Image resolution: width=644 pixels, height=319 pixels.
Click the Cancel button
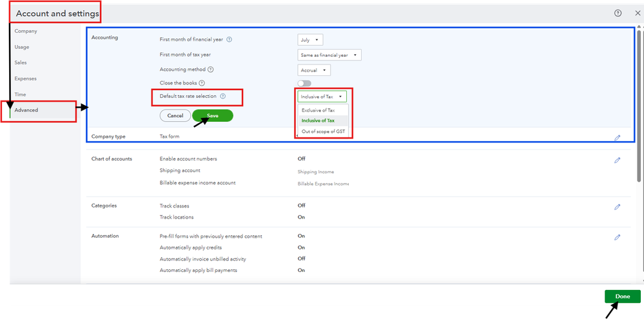pyautogui.click(x=175, y=116)
